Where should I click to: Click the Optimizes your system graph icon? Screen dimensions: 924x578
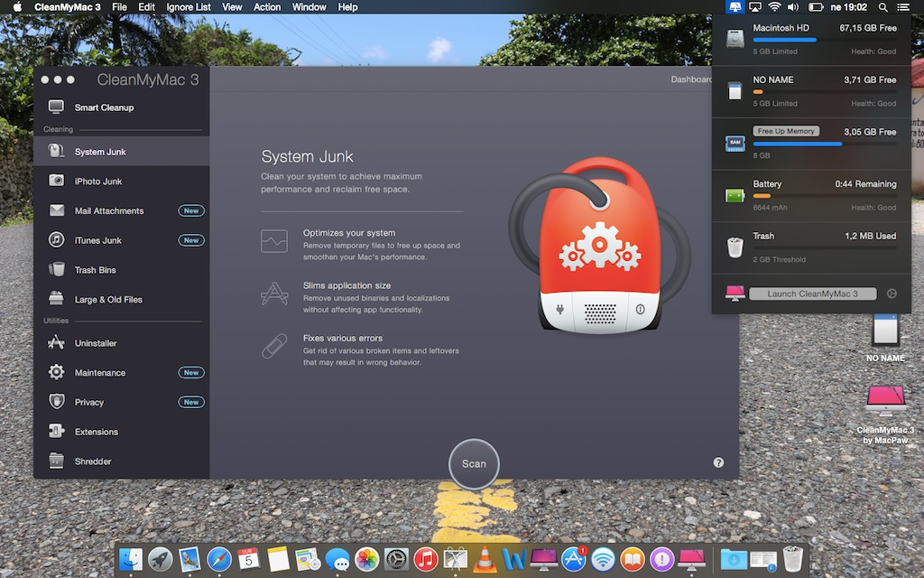(x=274, y=241)
